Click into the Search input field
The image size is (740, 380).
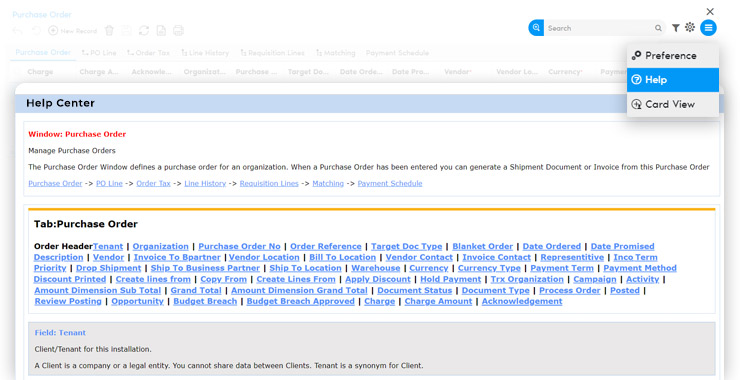point(599,28)
